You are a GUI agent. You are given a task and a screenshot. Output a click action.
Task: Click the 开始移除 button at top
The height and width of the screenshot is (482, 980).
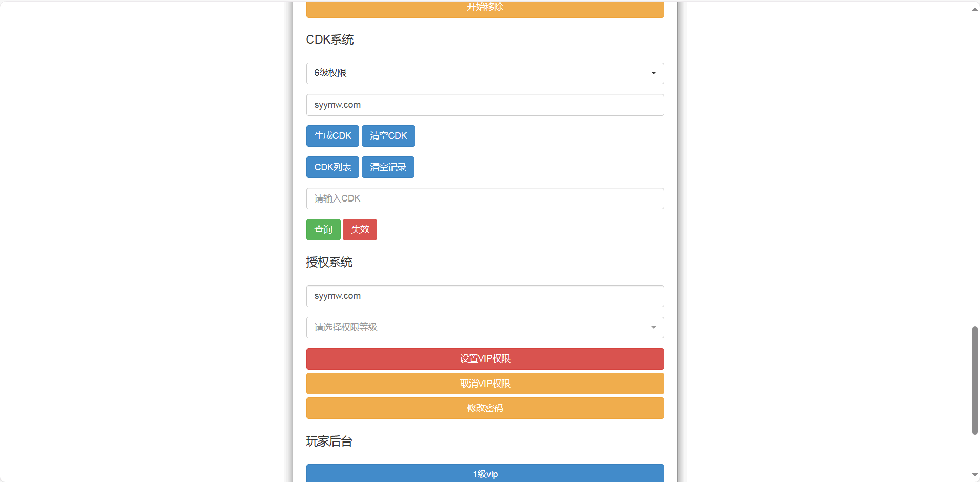click(x=485, y=9)
